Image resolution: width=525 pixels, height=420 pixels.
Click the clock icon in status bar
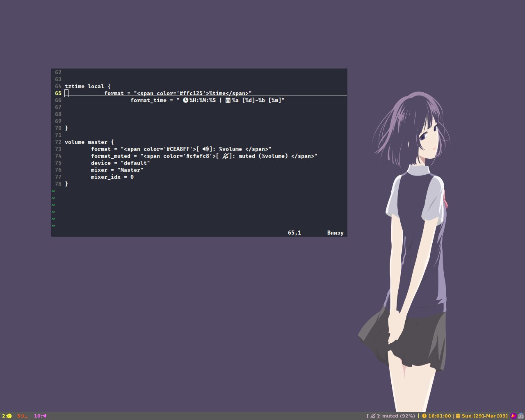point(424,416)
